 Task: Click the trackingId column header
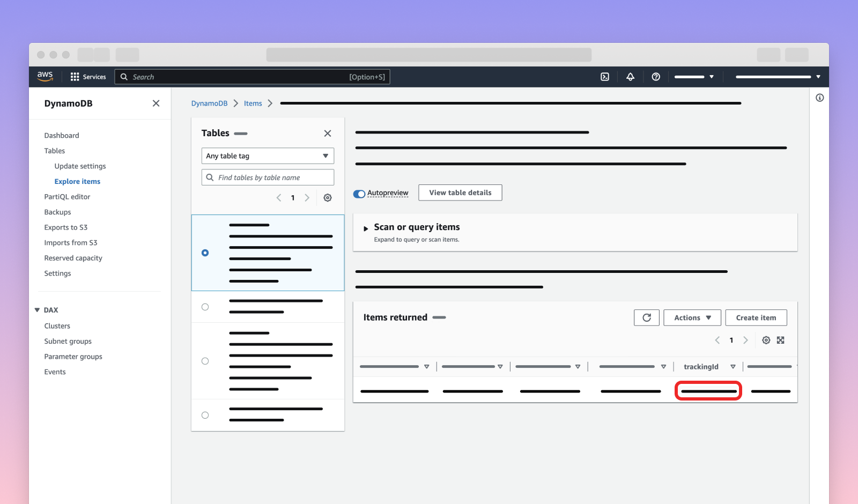[x=701, y=367]
